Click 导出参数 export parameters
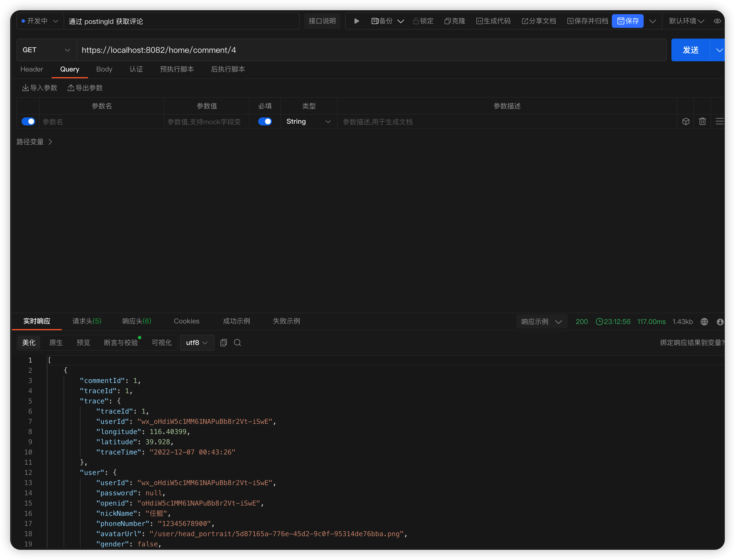Screen dimensions: 735x560 click(85, 88)
